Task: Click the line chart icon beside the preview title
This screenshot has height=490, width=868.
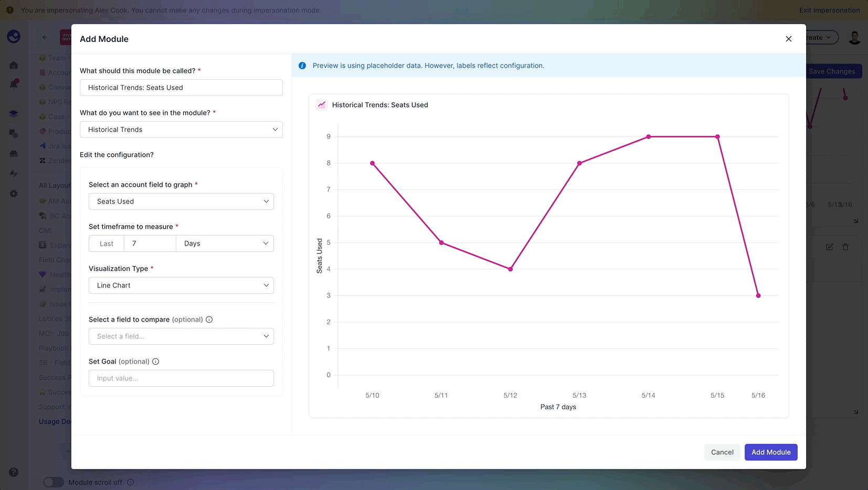Action: click(x=322, y=105)
